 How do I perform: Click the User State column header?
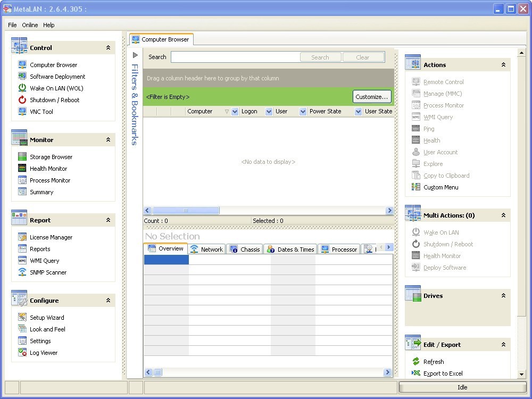378,111
